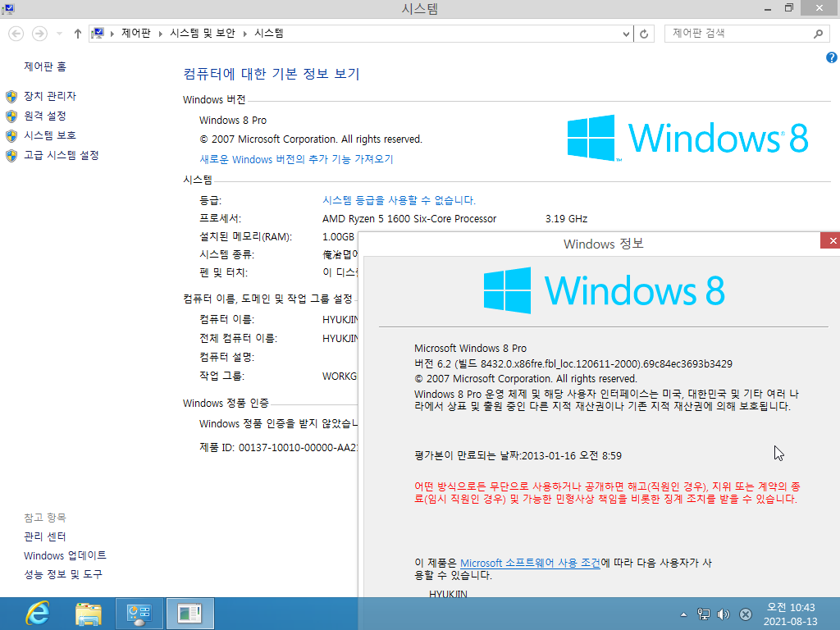840x630 pixels.
Task: Open 제어판 홈 link
Action: coord(45,66)
